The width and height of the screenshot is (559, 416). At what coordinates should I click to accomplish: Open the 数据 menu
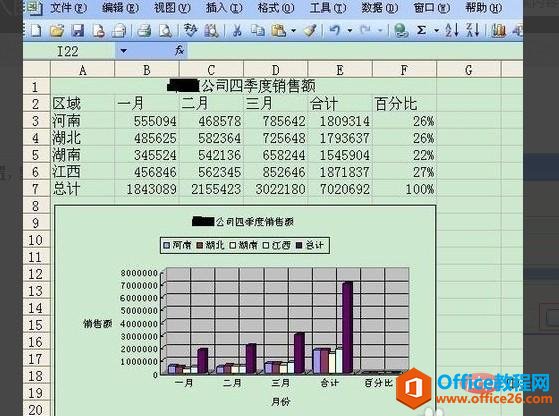click(379, 7)
